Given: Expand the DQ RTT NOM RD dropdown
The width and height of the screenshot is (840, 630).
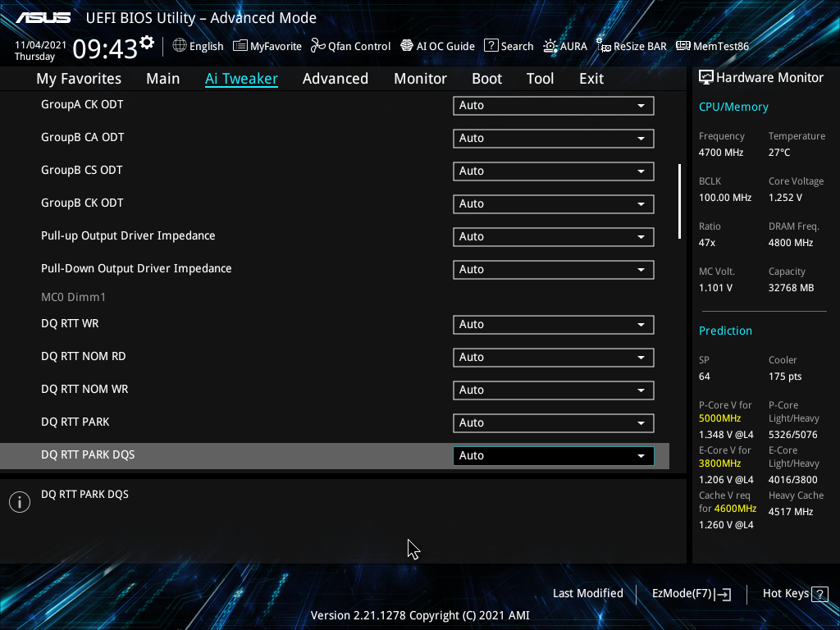Looking at the screenshot, I should coord(554,358).
